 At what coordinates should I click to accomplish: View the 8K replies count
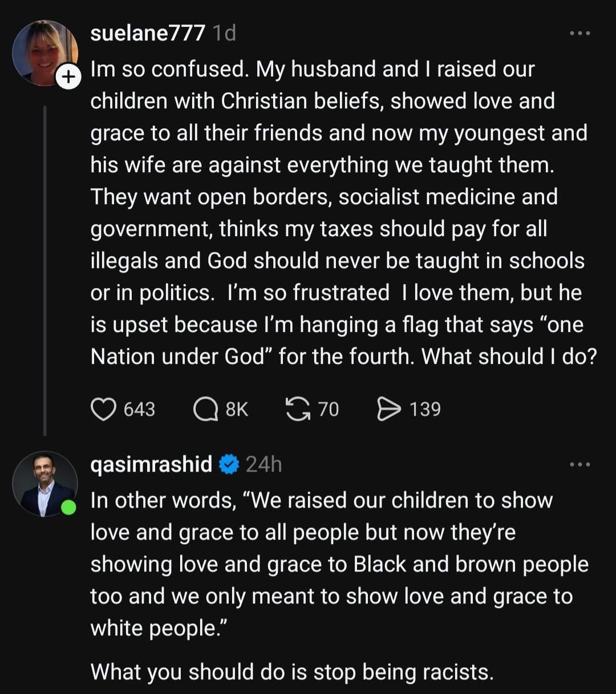point(237,409)
